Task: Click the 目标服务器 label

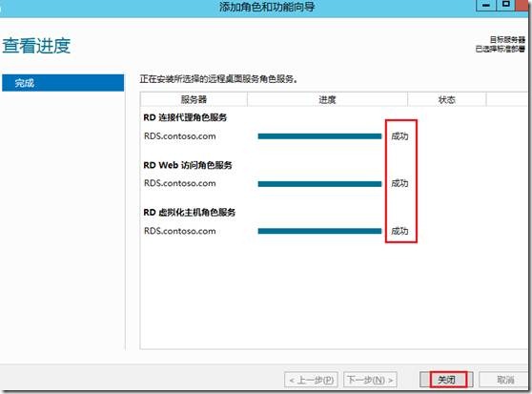Action: click(x=507, y=39)
